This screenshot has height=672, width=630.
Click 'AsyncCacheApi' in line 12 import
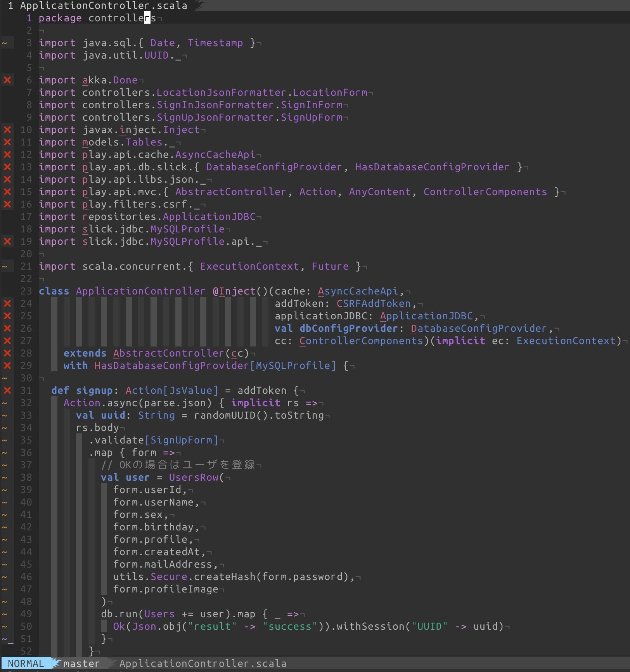pyautogui.click(x=215, y=155)
